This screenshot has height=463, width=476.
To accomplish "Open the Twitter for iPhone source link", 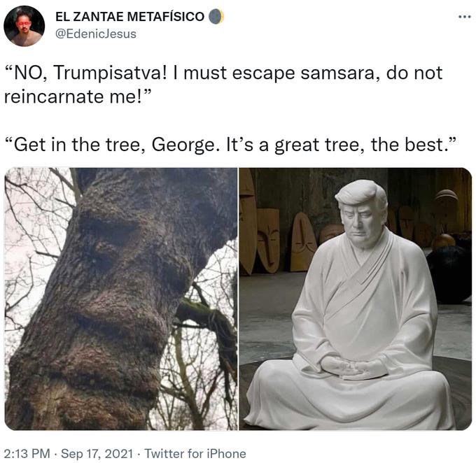I will click(x=195, y=454).
